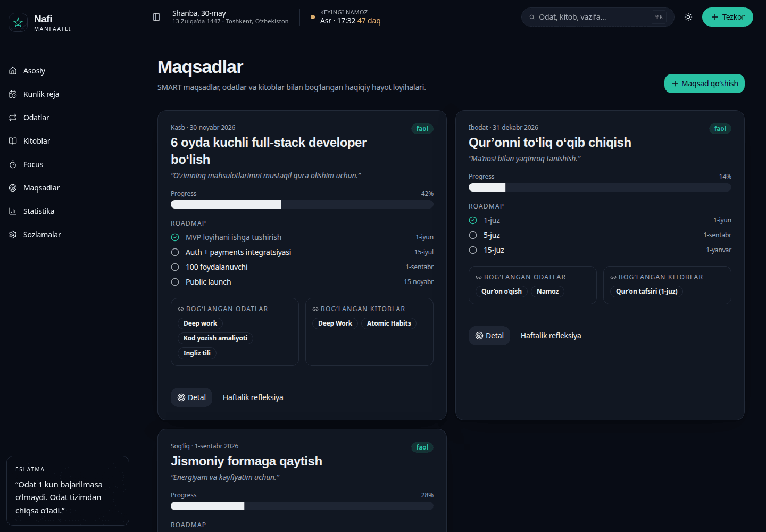The height and width of the screenshot is (532, 766).
Task: Click the Kitoblar book icon
Action: click(x=13, y=141)
